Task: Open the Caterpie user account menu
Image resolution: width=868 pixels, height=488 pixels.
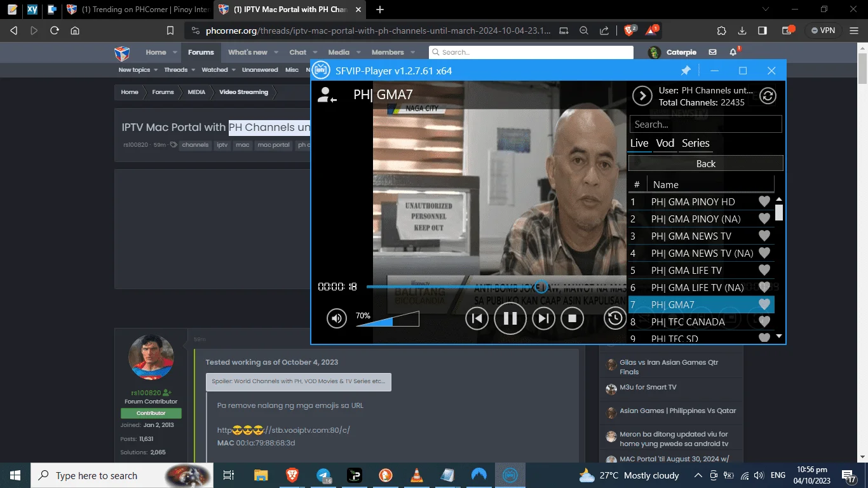Action: click(672, 52)
